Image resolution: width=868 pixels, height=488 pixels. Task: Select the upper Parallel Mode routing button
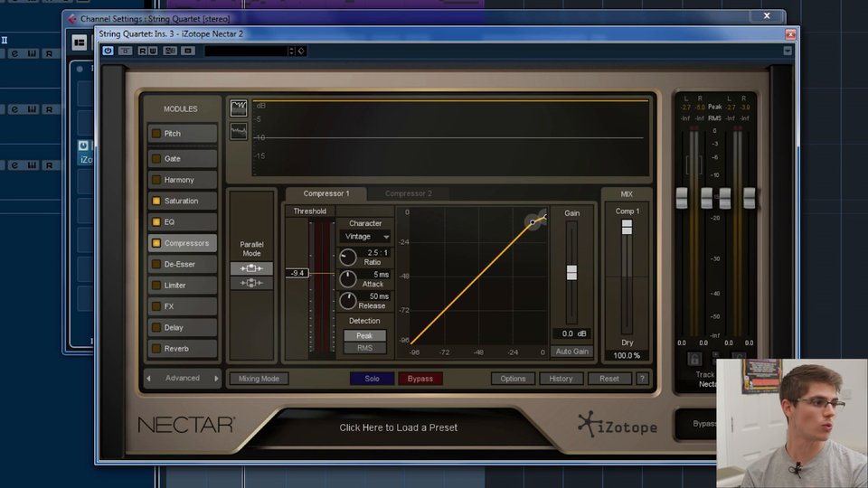[x=251, y=268]
